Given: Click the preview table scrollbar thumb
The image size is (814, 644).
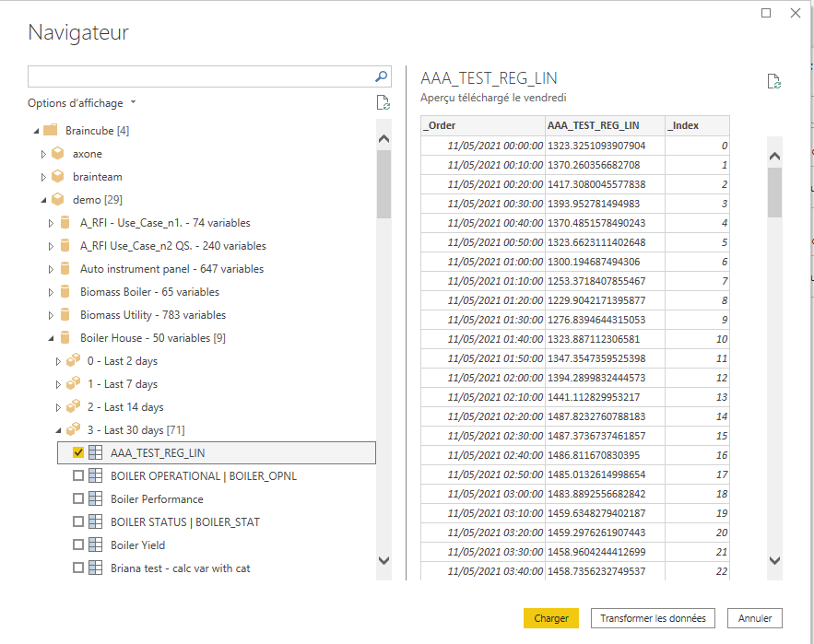Looking at the screenshot, I should pos(774,193).
